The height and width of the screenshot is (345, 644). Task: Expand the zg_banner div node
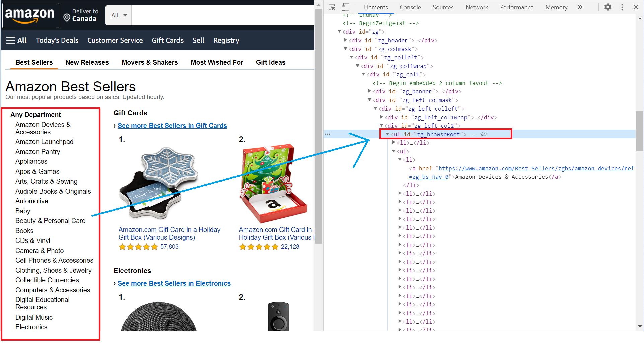[x=369, y=91]
